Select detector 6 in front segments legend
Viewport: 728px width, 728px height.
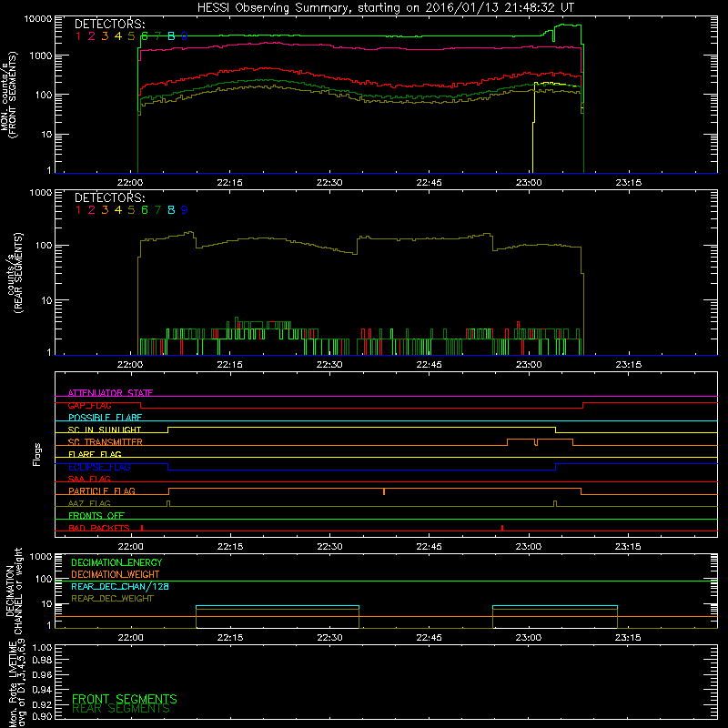[x=145, y=36]
